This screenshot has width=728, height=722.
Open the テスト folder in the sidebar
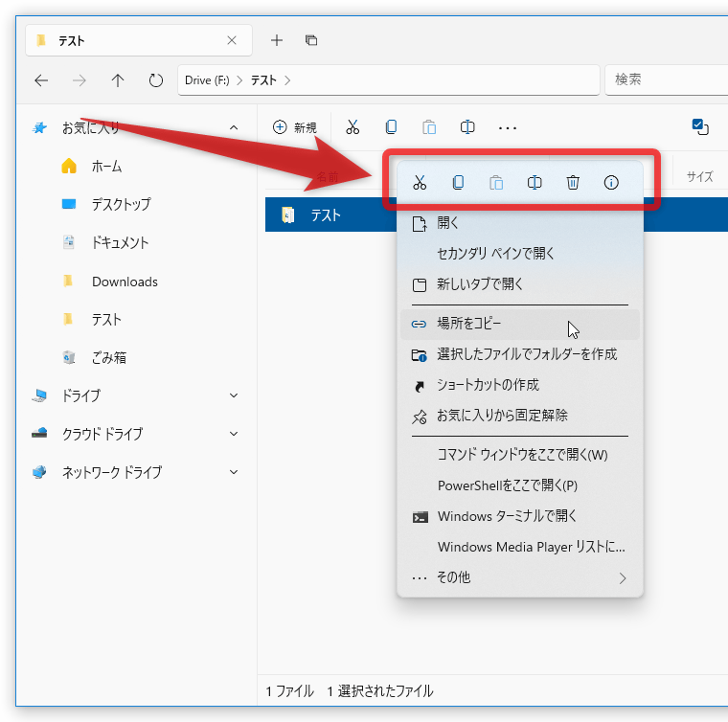[x=106, y=320]
